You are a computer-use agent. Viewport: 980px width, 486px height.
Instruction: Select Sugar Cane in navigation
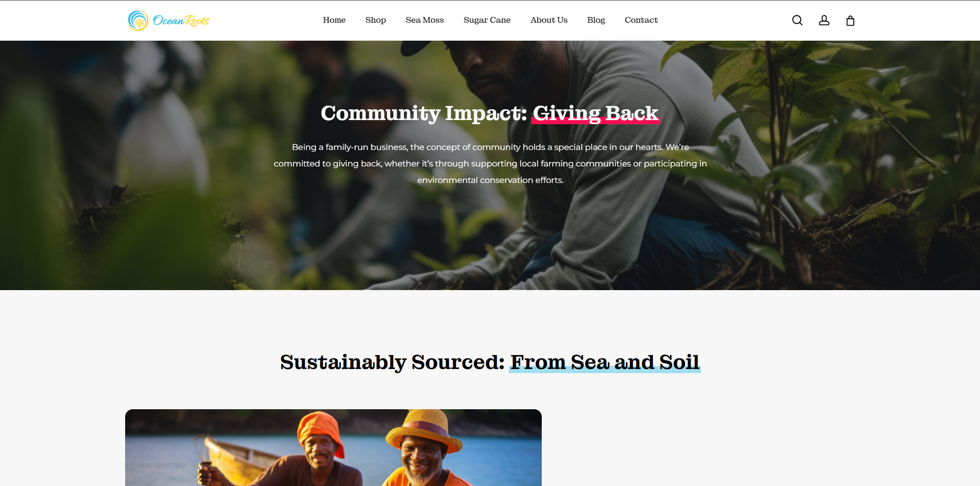487,20
